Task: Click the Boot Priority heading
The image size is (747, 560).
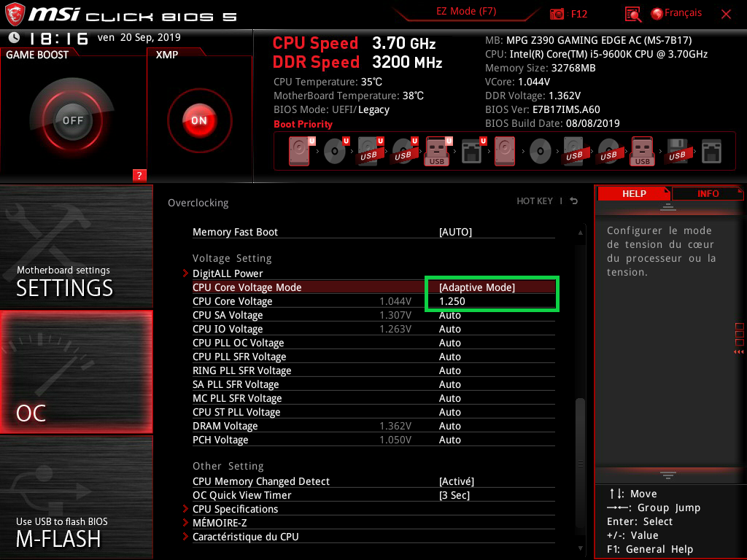Action: 303,124
